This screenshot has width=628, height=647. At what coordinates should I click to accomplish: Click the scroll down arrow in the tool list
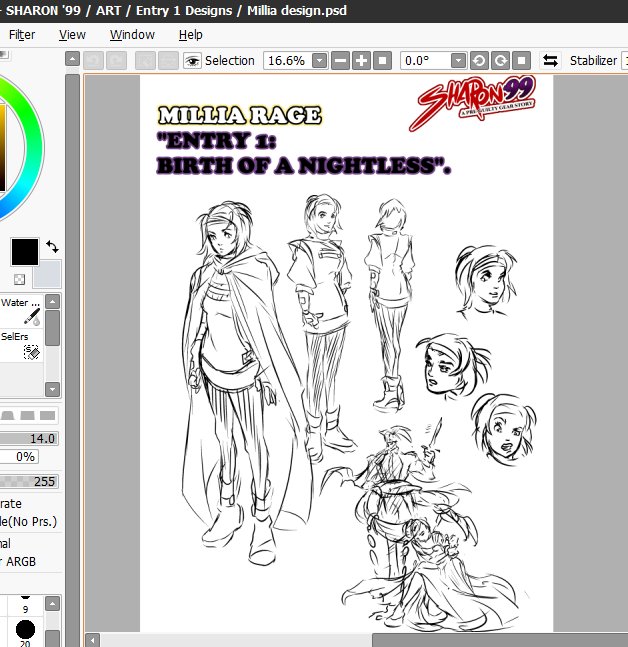[52, 389]
